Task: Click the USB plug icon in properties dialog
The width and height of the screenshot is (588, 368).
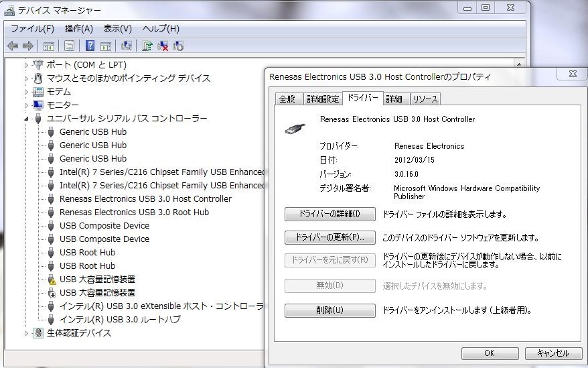Action: point(295,129)
